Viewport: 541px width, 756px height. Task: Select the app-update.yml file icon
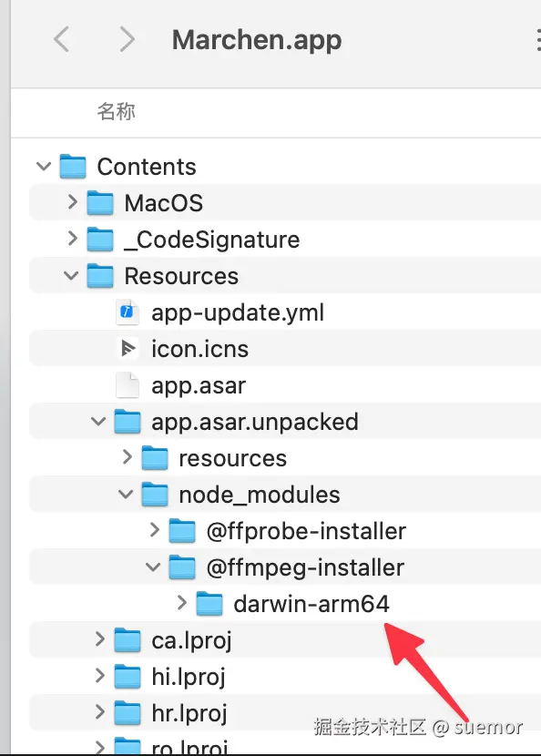(128, 312)
